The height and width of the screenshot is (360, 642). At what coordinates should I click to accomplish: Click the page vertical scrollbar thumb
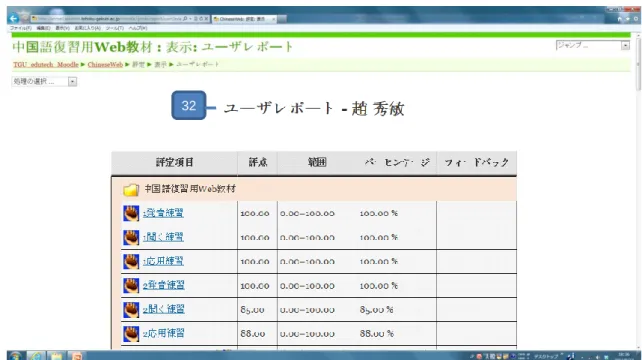pos(638,63)
